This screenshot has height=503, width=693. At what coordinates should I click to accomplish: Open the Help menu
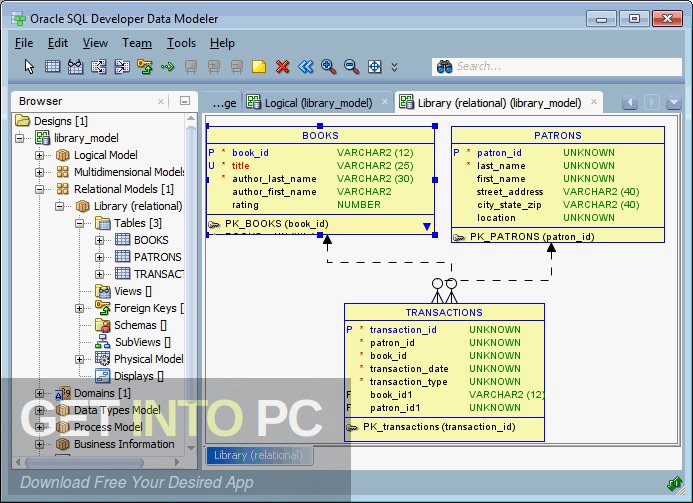(x=222, y=43)
